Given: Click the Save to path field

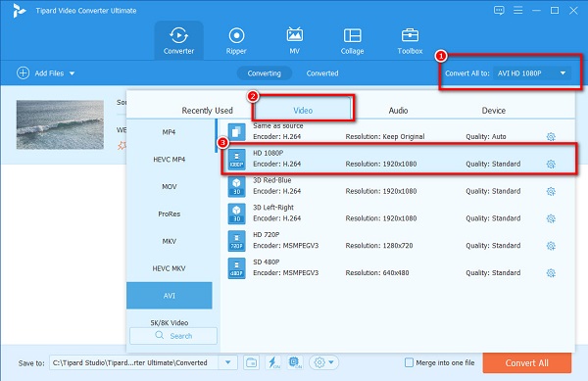Looking at the screenshot, I should point(134,362).
